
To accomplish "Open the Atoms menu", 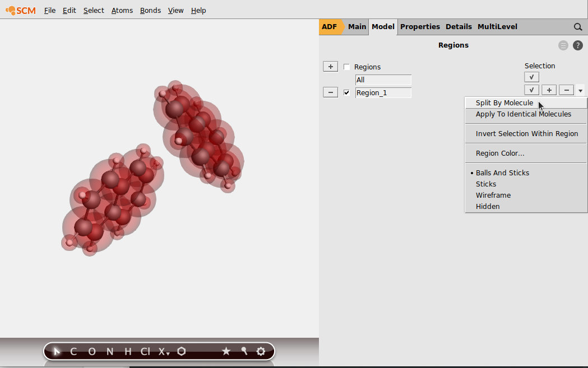I will (x=122, y=11).
